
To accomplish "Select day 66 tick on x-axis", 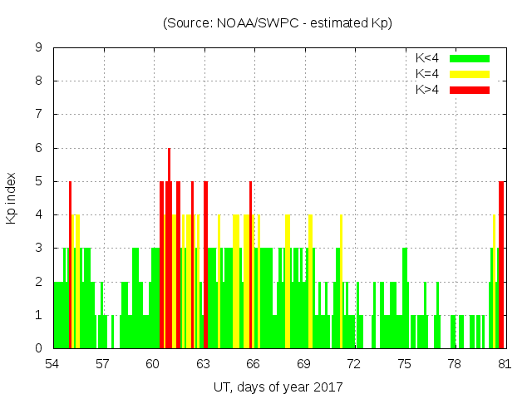I will coord(254,364).
